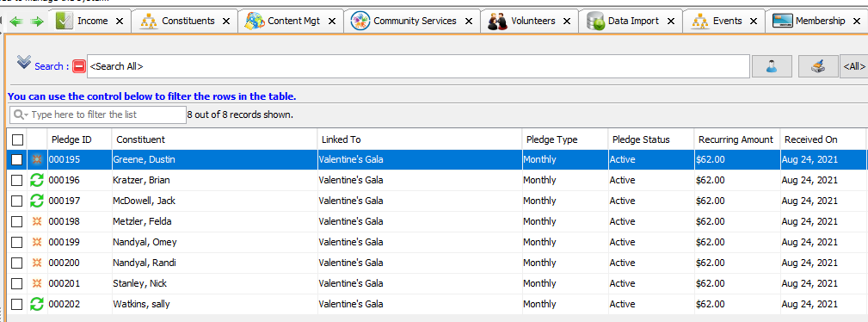Click the Constituents tab hierarchy icon
The height and width of the screenshot is (322, 868).
coord(148,21)
